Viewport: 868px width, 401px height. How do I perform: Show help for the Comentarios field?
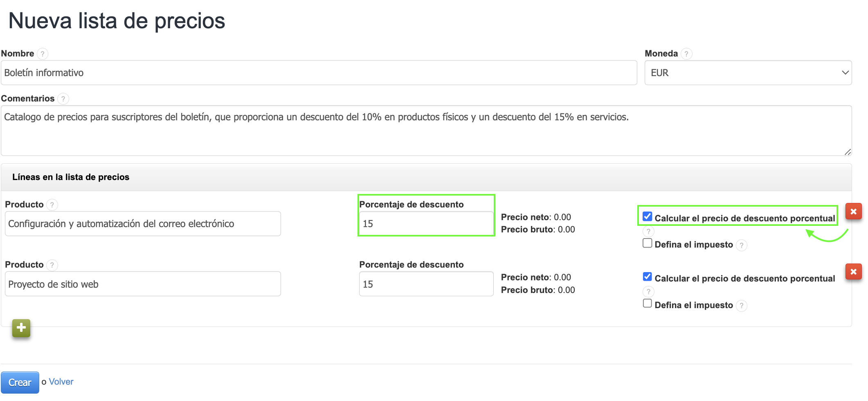pyautogui.click(x=63, y=99)
